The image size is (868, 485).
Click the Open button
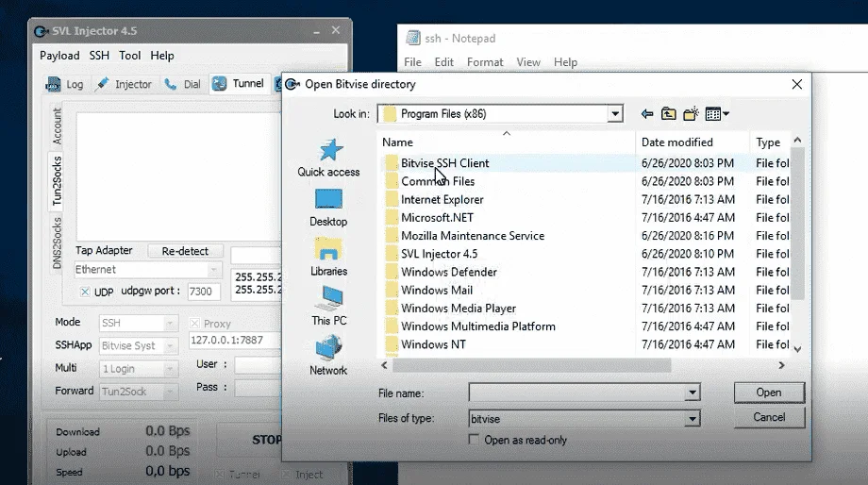point(769,393)
